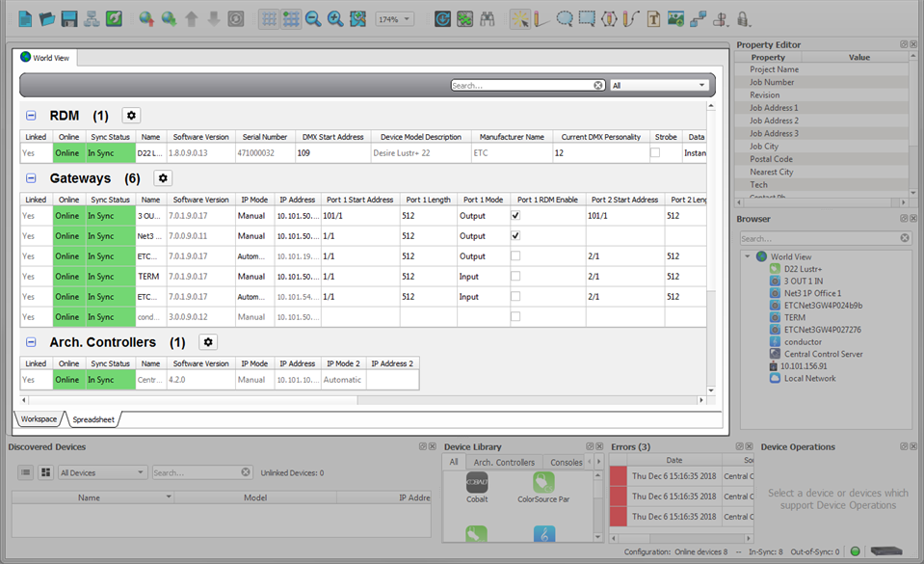This screenshot has height=564, width=924.
Task: Open the Arch. Controllers library tab
Action: pos(504,463)
